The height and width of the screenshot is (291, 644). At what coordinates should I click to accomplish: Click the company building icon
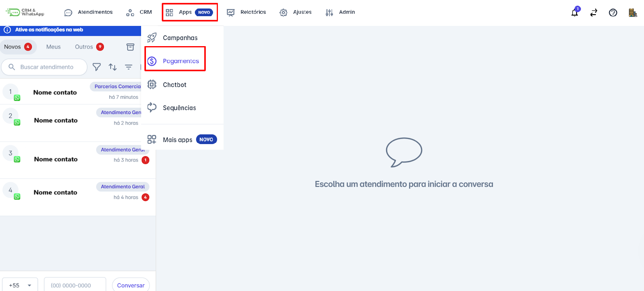click(633, 13)
